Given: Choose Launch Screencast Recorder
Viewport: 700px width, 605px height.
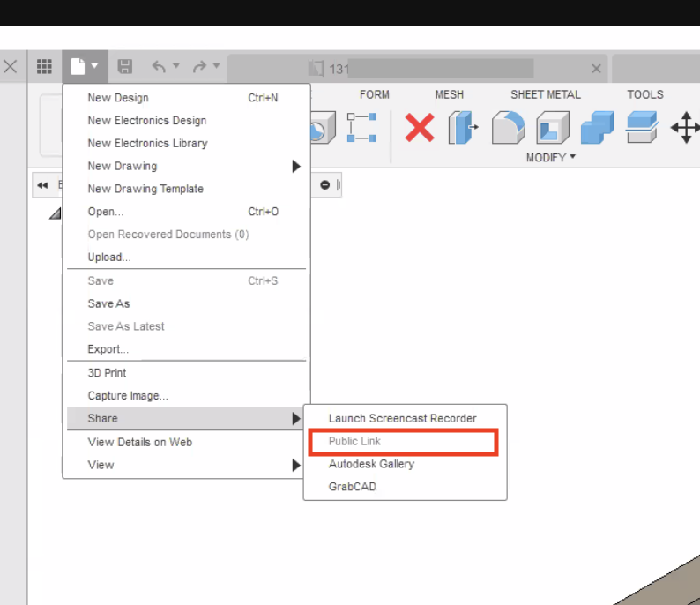Looking at the screenshot, I should (x=405, y=418).
